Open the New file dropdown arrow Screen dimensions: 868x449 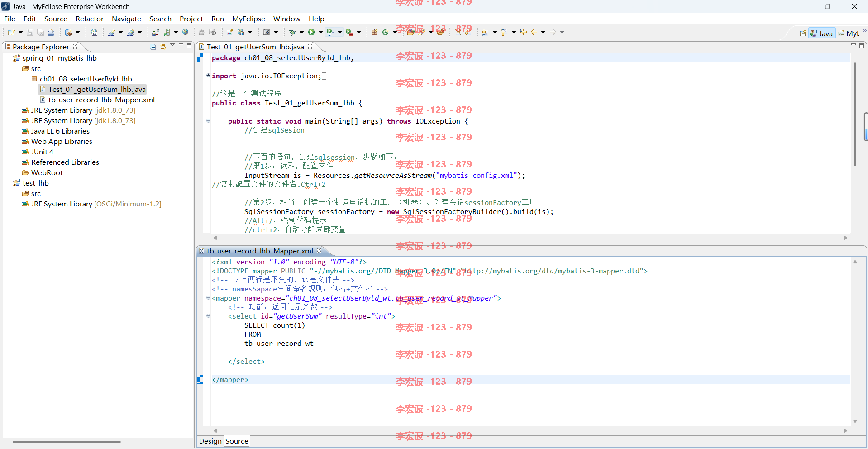pos(20,32)
